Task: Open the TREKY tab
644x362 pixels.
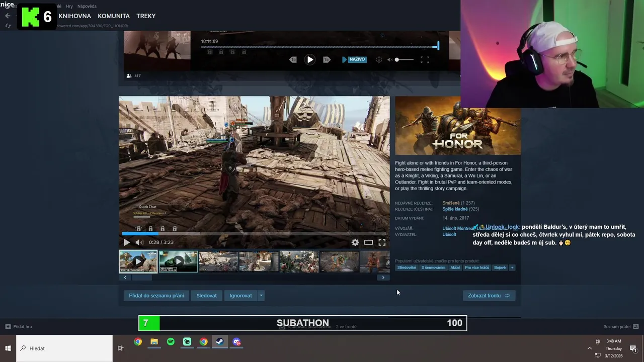Action: click(x=146, y=16)
